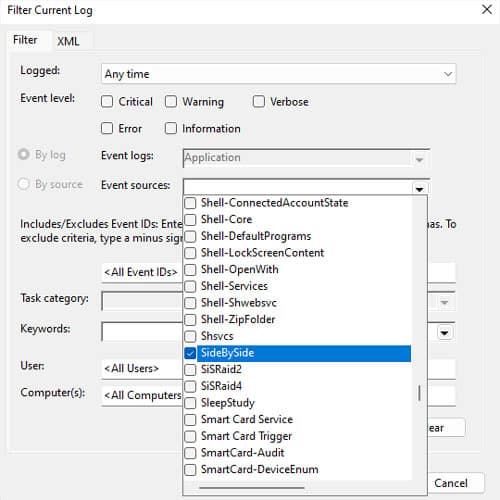Enable Shell-LockScreenContent source
Screen dimensions: 500x500
click(x=190, y=253)
